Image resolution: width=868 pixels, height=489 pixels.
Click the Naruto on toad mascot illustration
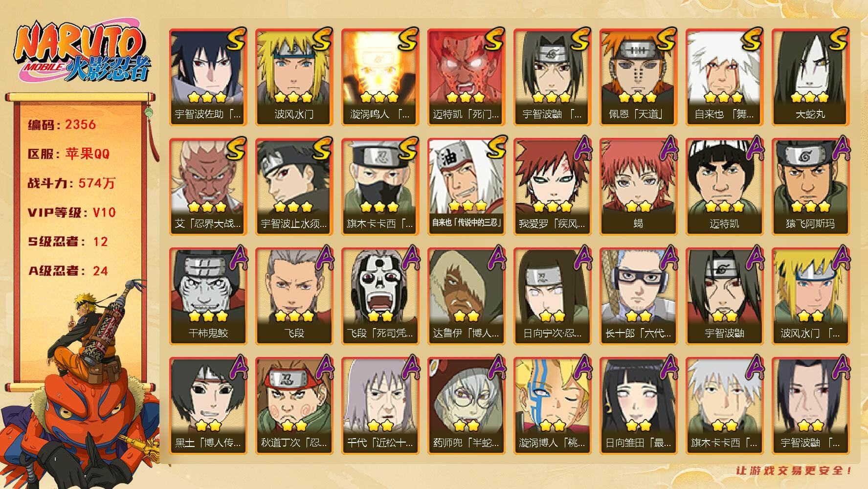tap(81, 384)
